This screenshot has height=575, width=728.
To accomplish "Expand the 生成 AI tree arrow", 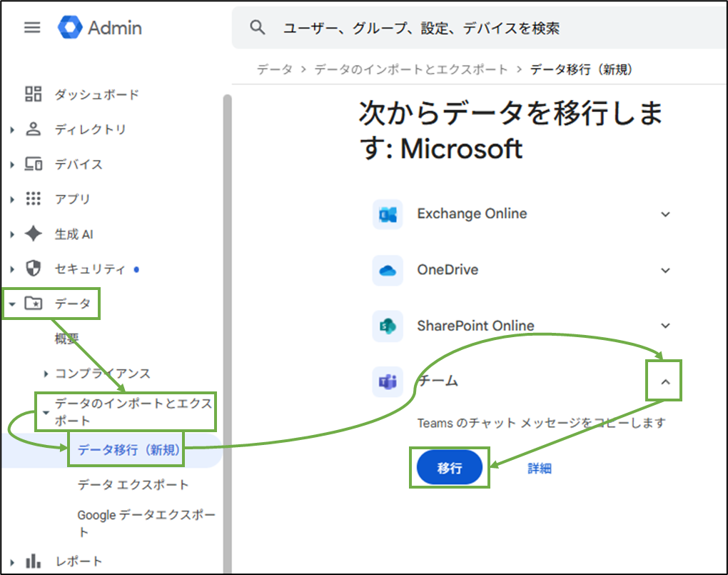I will [12, 234].
